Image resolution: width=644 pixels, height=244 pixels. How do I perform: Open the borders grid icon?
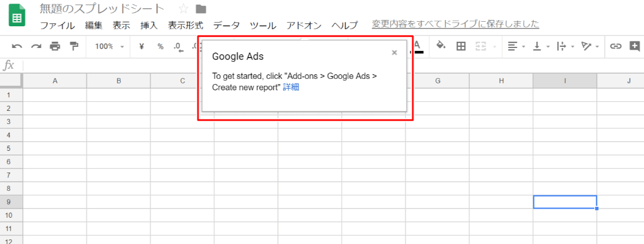tap(461, 46)
